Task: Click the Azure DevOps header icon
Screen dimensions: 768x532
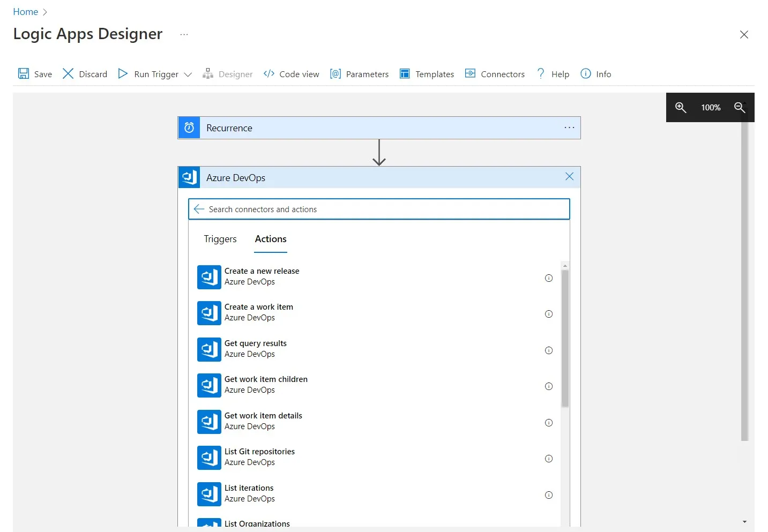Action: 189,177
